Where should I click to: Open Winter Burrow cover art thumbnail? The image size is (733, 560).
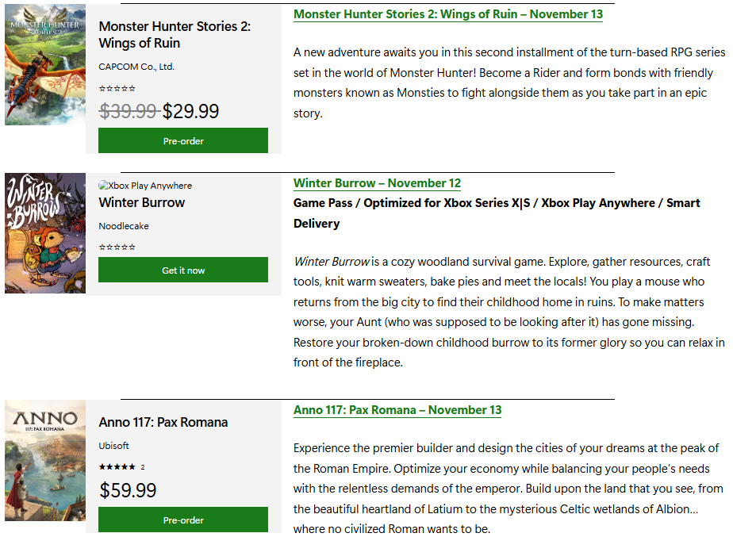[x=45, y=233]
